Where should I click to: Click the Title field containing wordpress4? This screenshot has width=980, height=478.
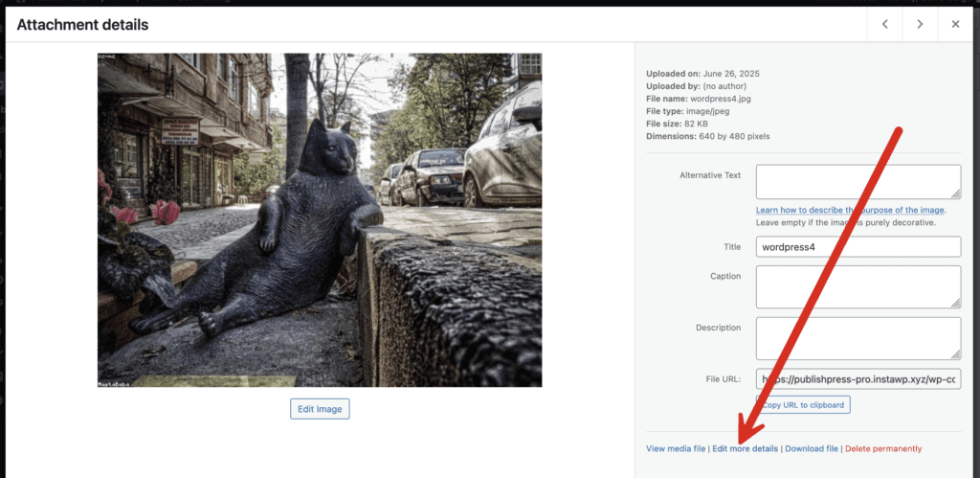point(858,246)
